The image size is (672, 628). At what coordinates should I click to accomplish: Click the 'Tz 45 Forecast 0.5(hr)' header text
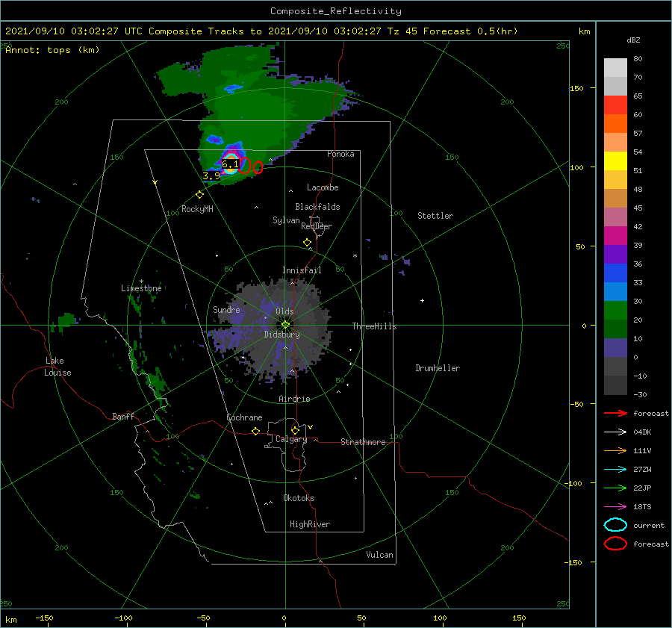(452, 31)
